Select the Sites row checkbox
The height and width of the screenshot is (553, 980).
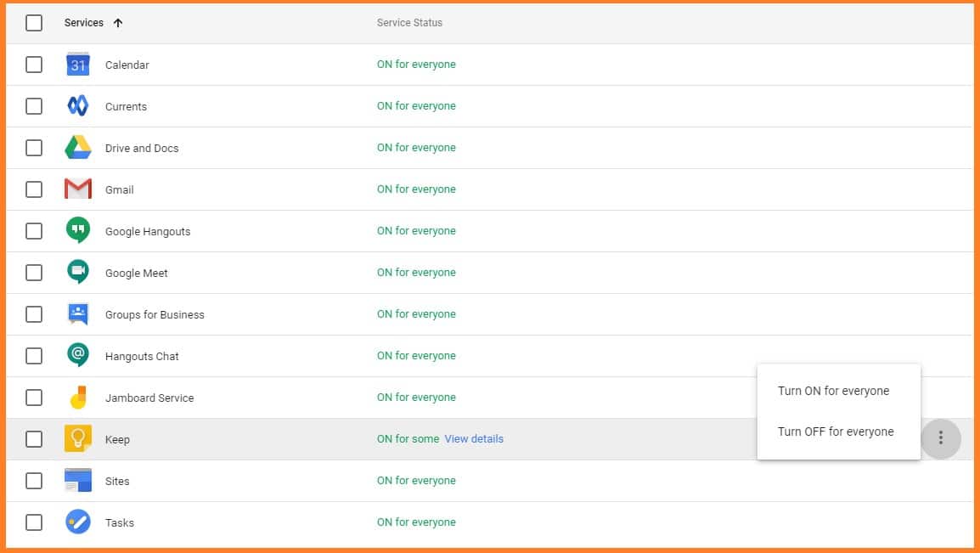tap(34, 481)
